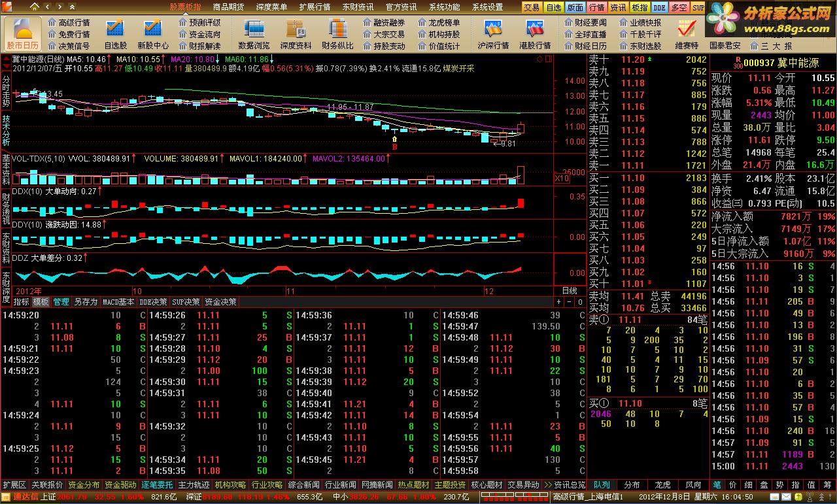Click 大宗交易 toolbar item
This screenshot has width=837, height=504.
(384, 34)
